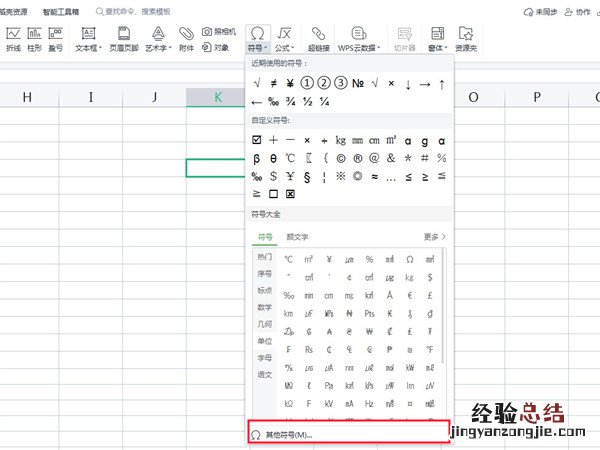Expand 更多 in the symbol panel

[434, 237]
